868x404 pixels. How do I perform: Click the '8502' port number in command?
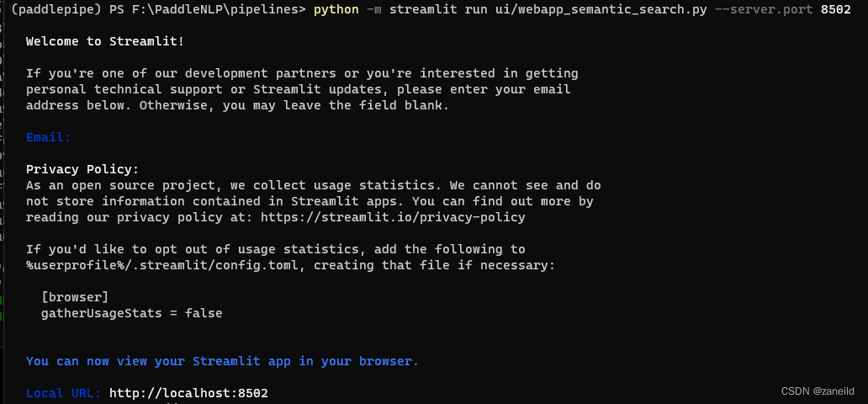coord(835,10)
